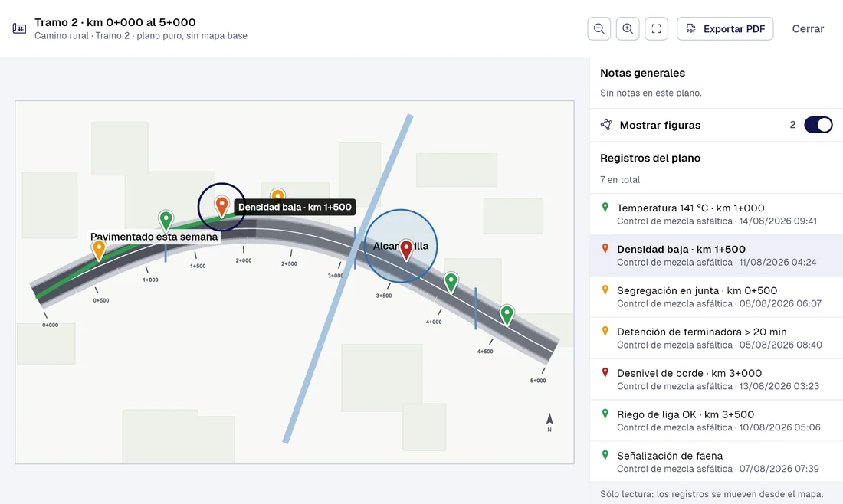
Task: Click the north arrow compass on the map
Action: [549, 422]
